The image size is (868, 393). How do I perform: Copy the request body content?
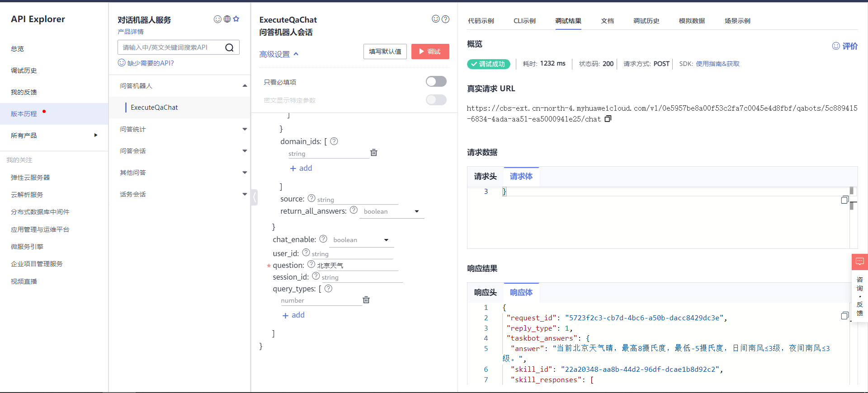pyautogui.click(x=844, y=200)
